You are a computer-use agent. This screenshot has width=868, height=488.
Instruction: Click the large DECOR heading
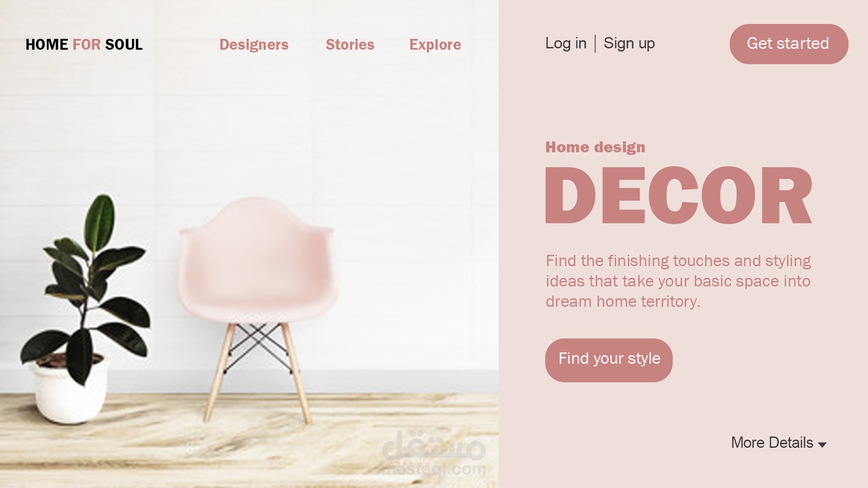coord(679,195)
